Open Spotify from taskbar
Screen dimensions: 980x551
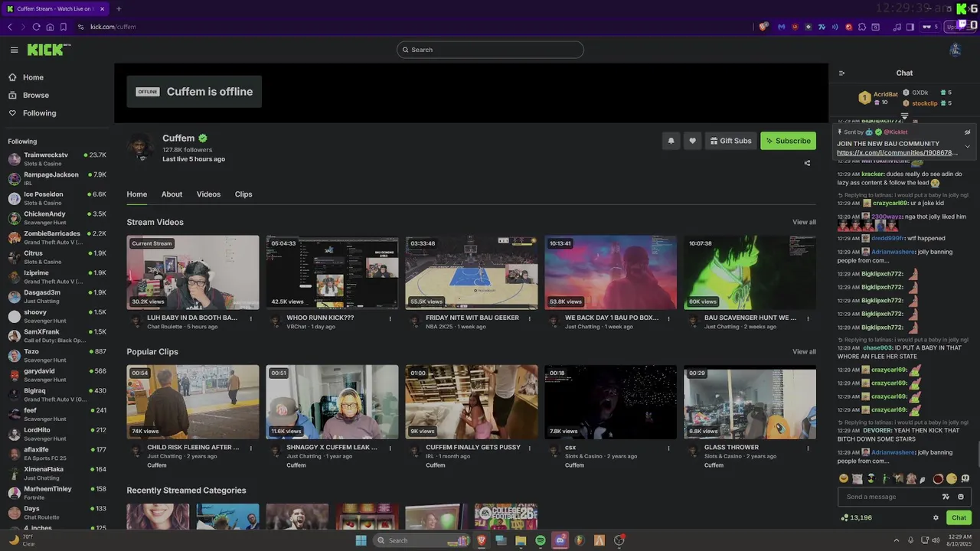tap(541, 540)
